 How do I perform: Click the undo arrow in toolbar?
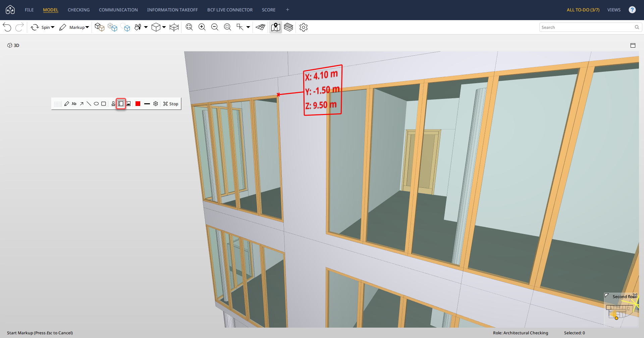(x=7, y=27)
